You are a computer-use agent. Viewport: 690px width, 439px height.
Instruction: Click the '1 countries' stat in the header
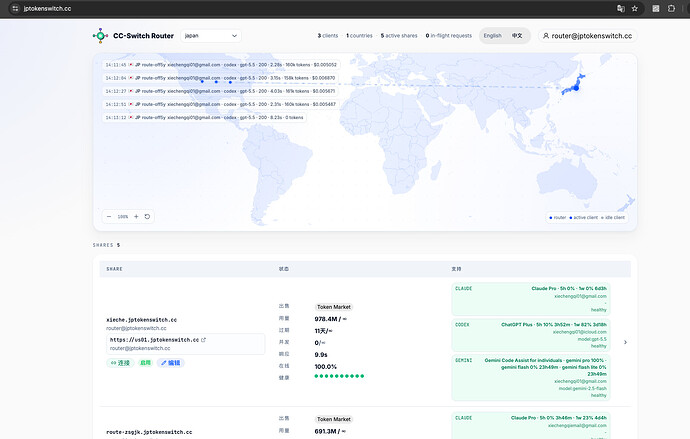[359, 36]
